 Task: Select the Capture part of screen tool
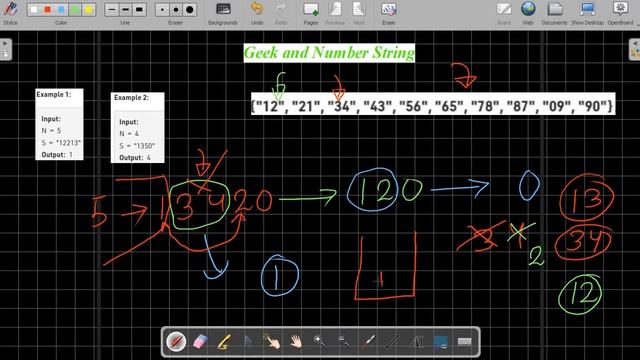[x=440, y=342]
